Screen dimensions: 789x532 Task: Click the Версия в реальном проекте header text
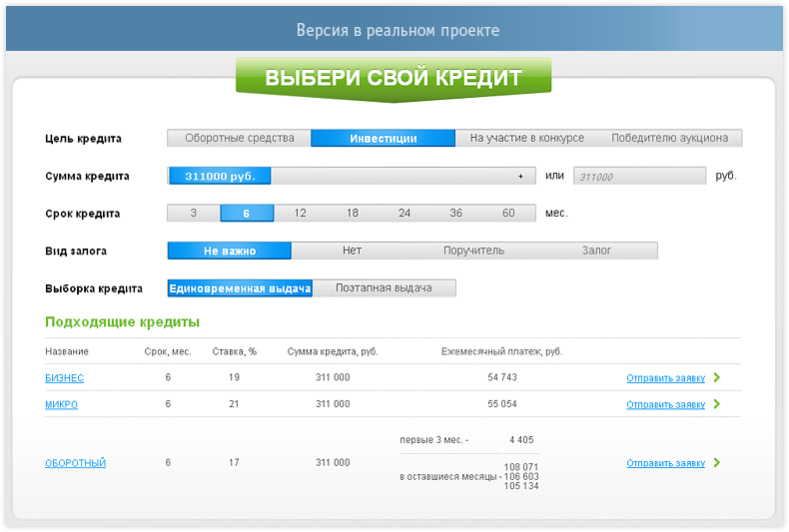pyautogui.click(x=397, y=31)
